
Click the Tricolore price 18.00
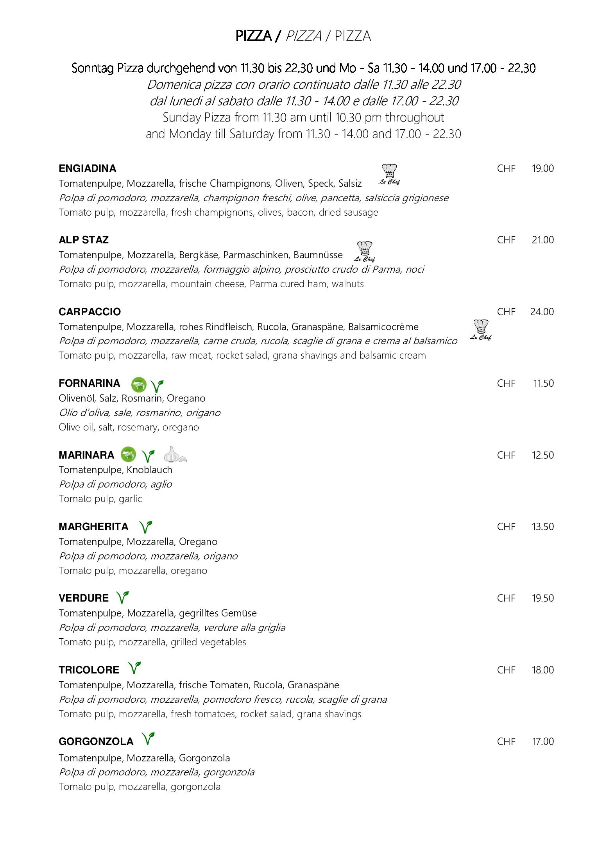(543, 670)
